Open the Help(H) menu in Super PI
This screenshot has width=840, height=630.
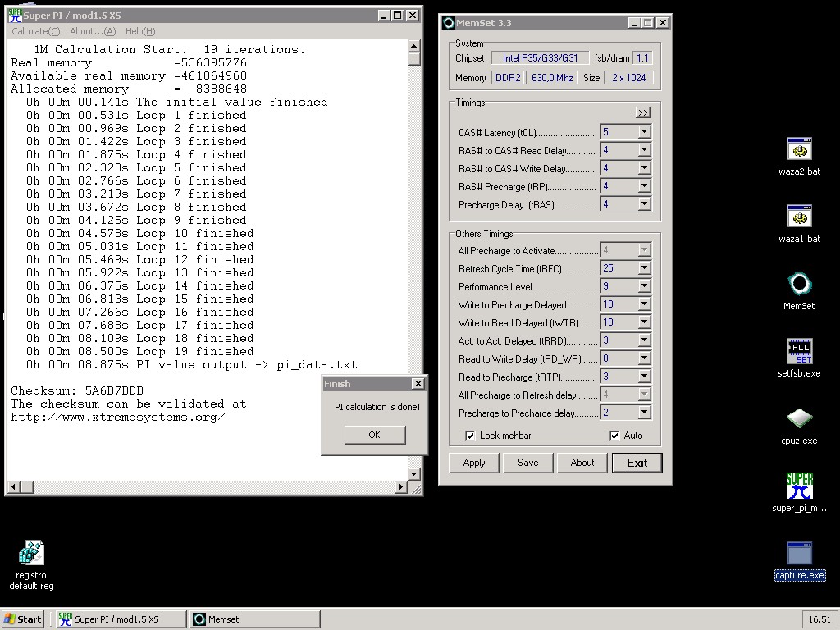140,31
